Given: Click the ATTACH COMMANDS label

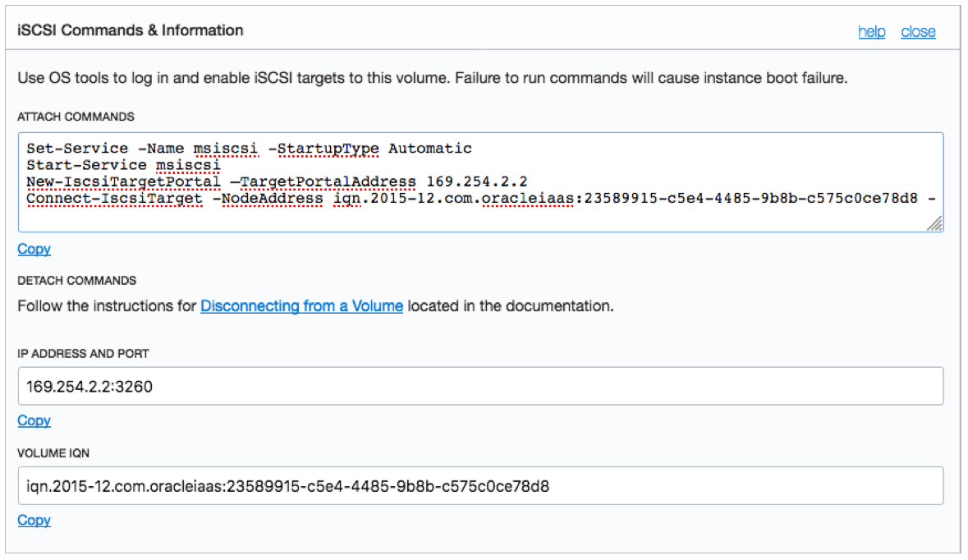Looking at the screenshot, I should (76, 117).
